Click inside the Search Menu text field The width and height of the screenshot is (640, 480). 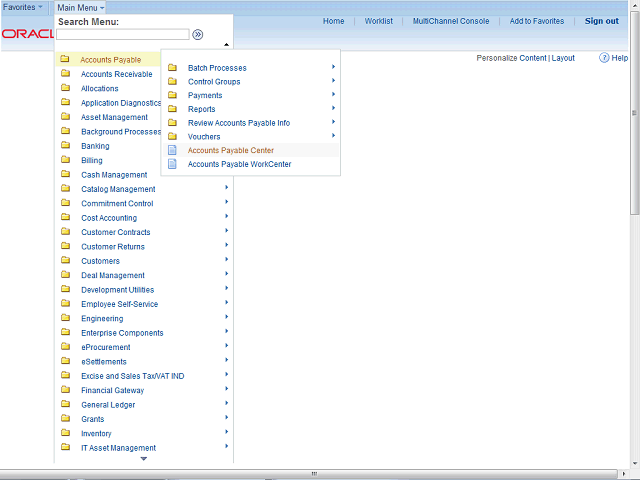(122, 34)
